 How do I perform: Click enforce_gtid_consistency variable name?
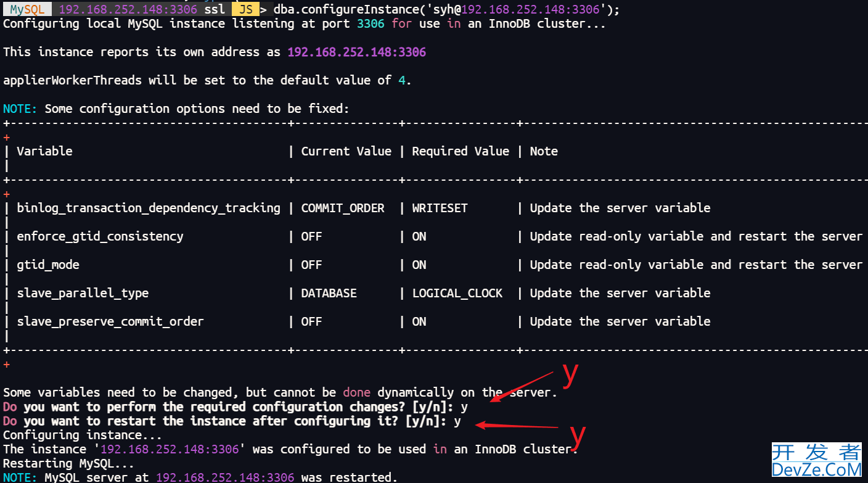[x=100, y=236]
